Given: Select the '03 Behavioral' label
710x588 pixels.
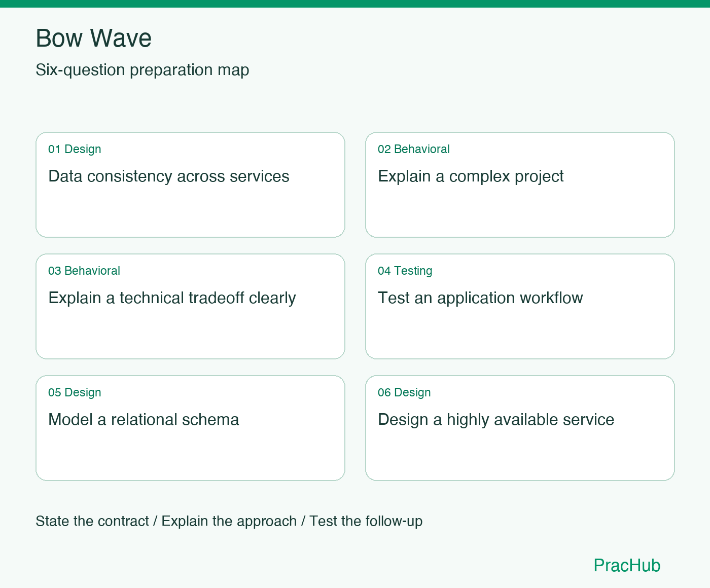Looking at the screenshot, I should 84,271.
